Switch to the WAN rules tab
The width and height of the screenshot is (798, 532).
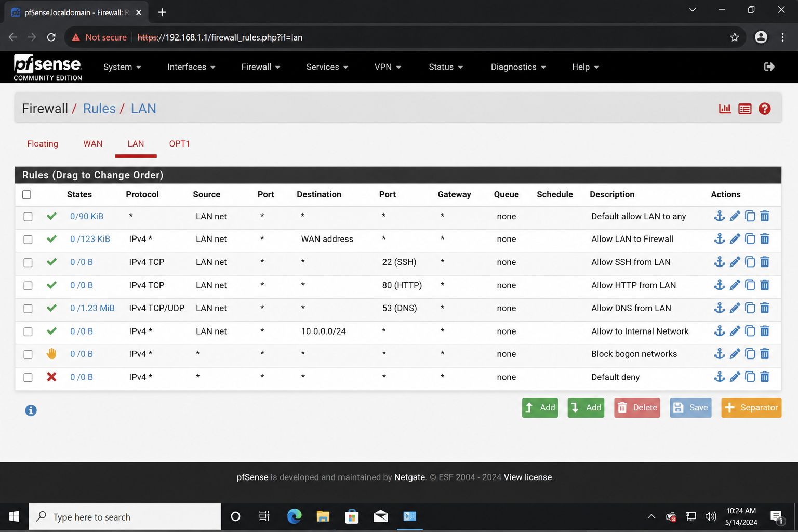pos(93,144)
